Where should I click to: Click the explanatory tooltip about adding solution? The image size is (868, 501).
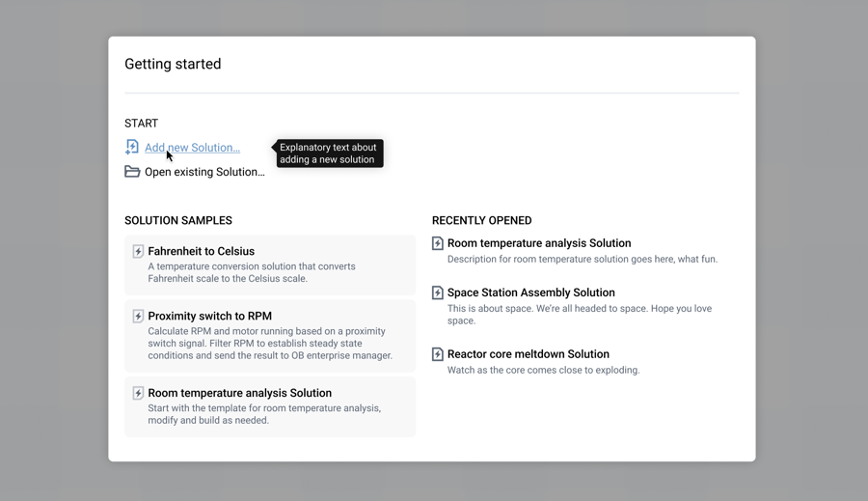329,153
